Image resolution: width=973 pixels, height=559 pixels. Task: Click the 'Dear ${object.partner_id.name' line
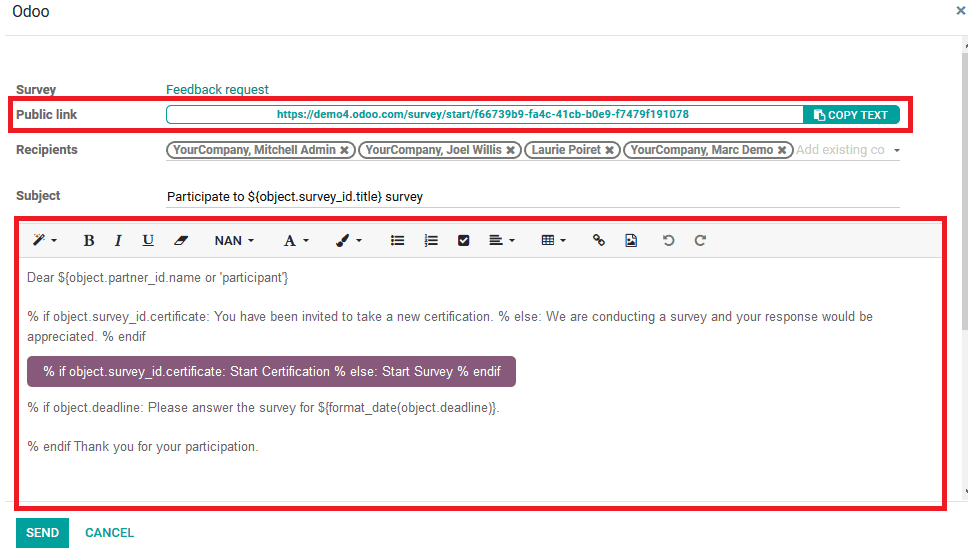tap(158, 278)
